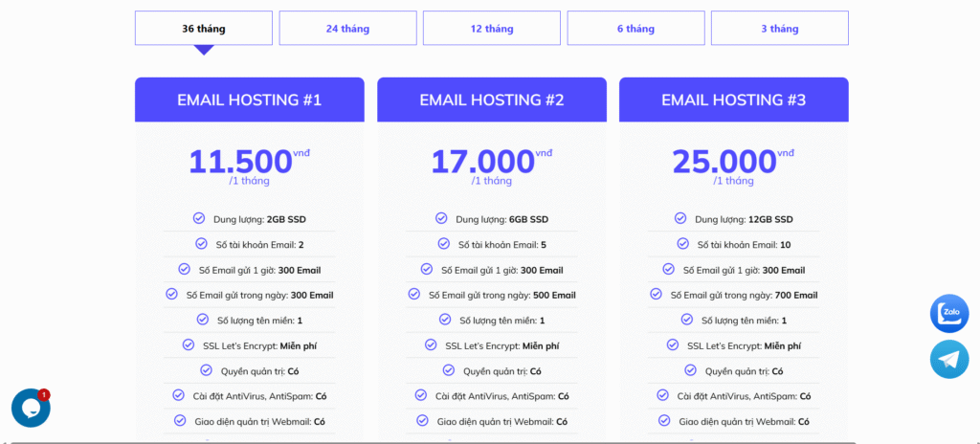Click checkmark icon beside Dung lượng 12GB SSD

[x=680, y=218]
